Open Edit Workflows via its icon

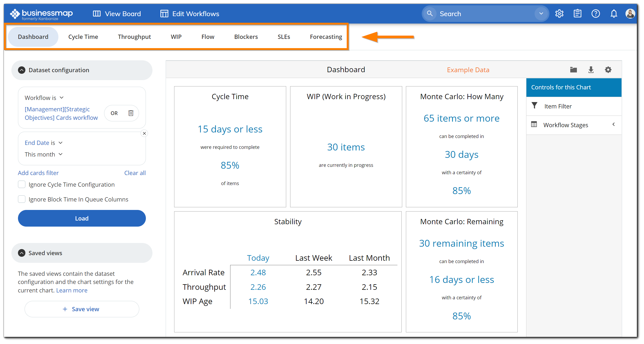tap(164, 13)
